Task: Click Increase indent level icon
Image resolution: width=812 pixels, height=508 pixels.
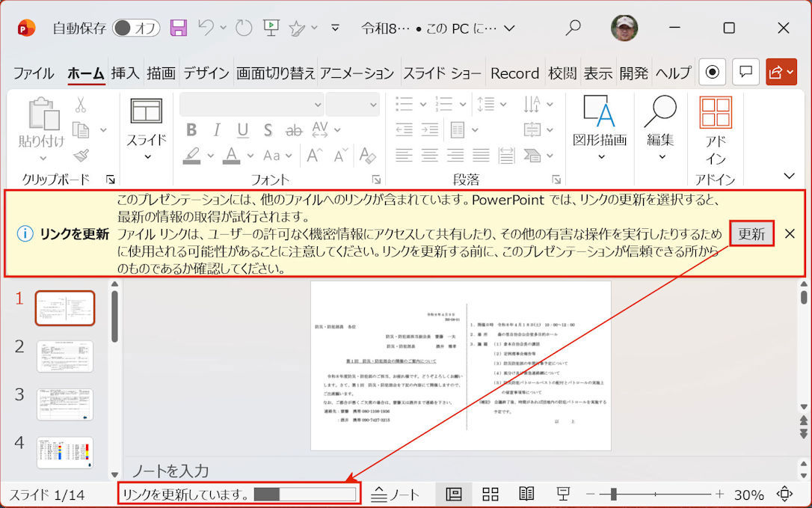Action: pyautogui.click(x=429, y=129)
